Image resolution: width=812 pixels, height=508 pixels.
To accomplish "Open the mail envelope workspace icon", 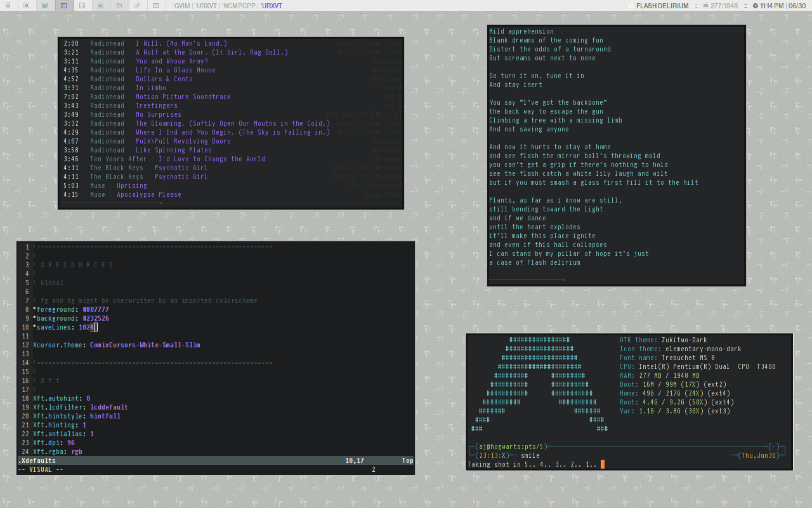I will coord(155,6).
